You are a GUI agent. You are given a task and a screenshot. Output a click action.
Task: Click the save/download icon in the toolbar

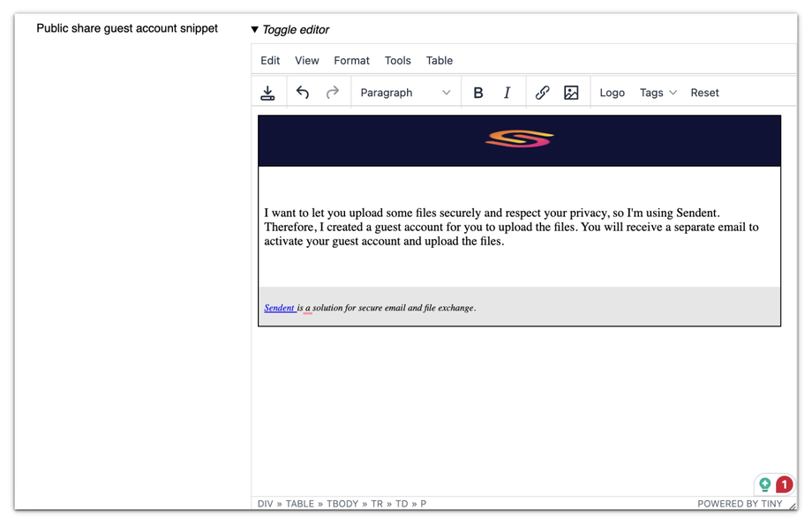tap(267, 93)
